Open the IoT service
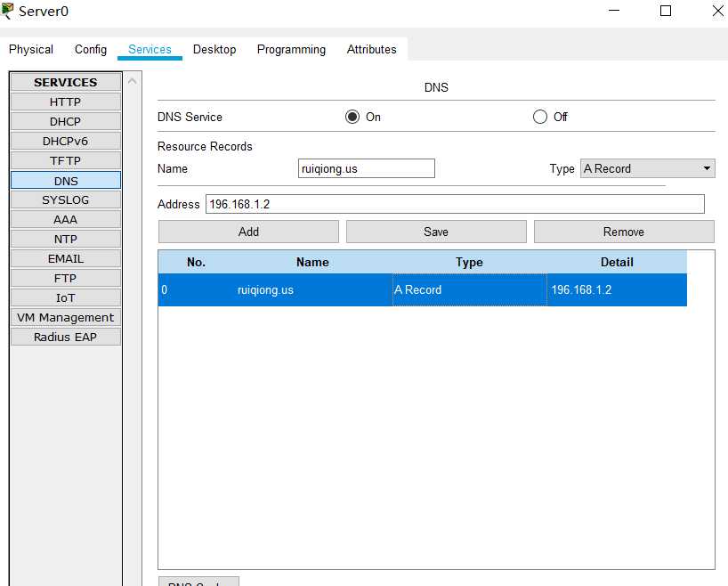The height and width of the screenshot is (586, 728). 66,297
